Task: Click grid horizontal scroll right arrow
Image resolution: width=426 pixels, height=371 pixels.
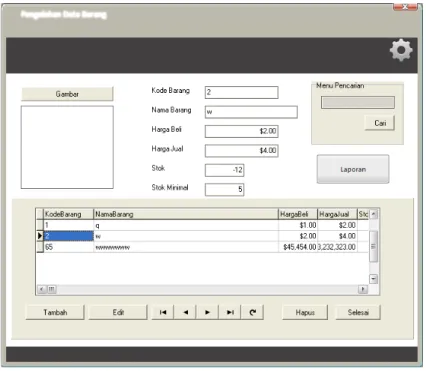Action: pyautogui.click(x=363, y=289)
